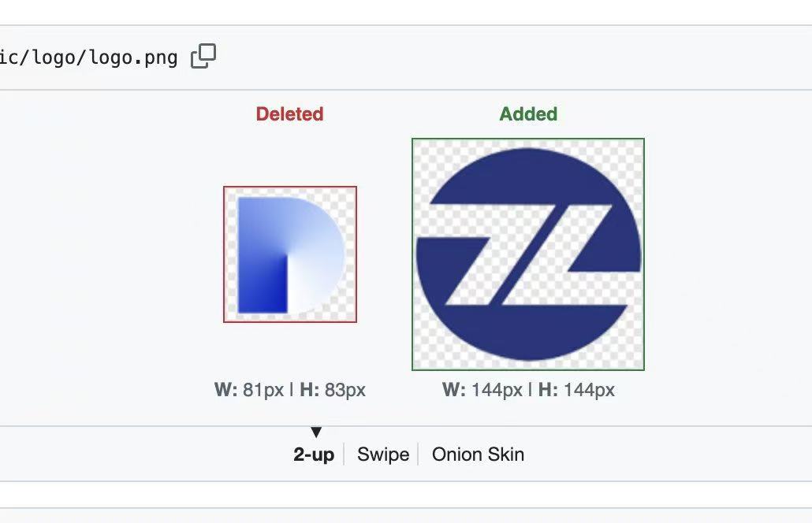This screenshot has height=523, width=812.
Task: Switch to Swipe comparison mode
Action: click(x=383, y=454)
